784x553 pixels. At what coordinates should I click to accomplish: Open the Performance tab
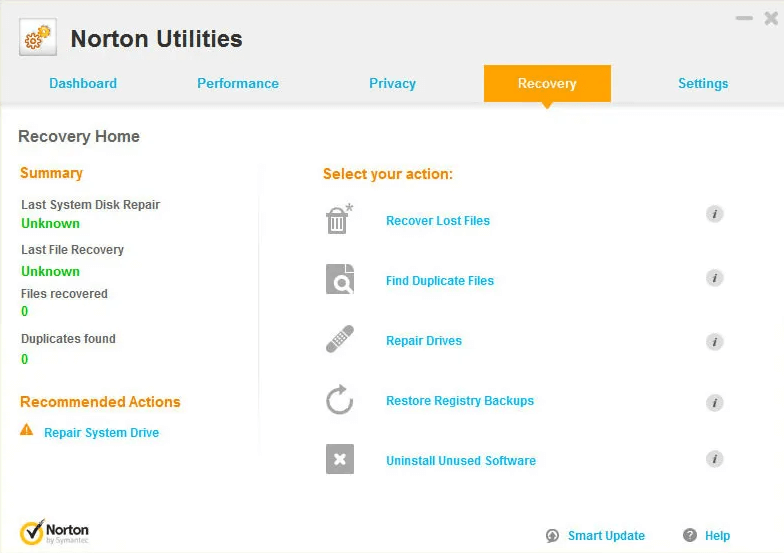[238, 84]
